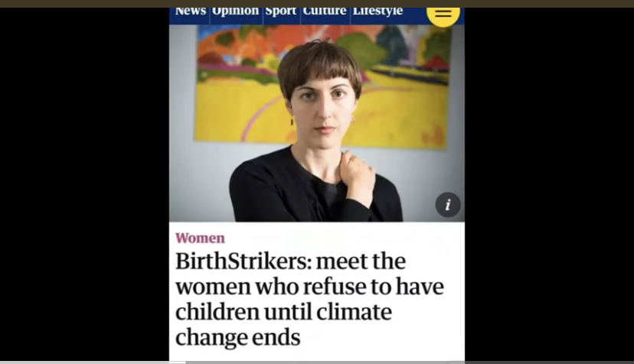Screen dimensions: 634x364
Task: Follow the pink Women section link
Action: point(200,238)
